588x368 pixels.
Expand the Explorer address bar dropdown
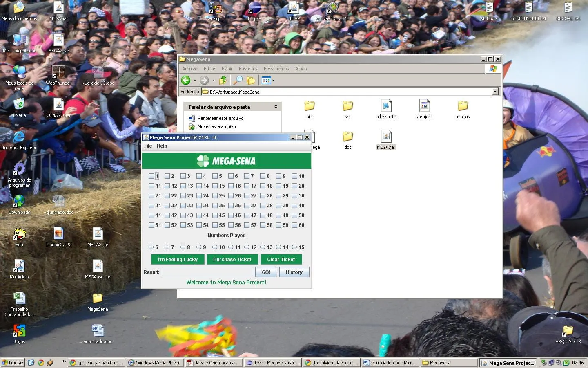(495, 92)
